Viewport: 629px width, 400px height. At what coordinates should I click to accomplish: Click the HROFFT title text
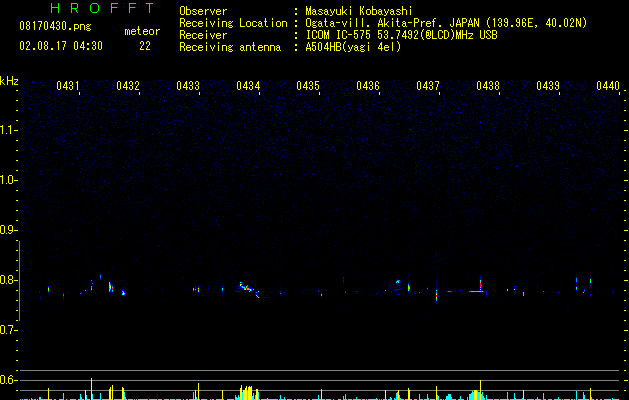point(102,8)
